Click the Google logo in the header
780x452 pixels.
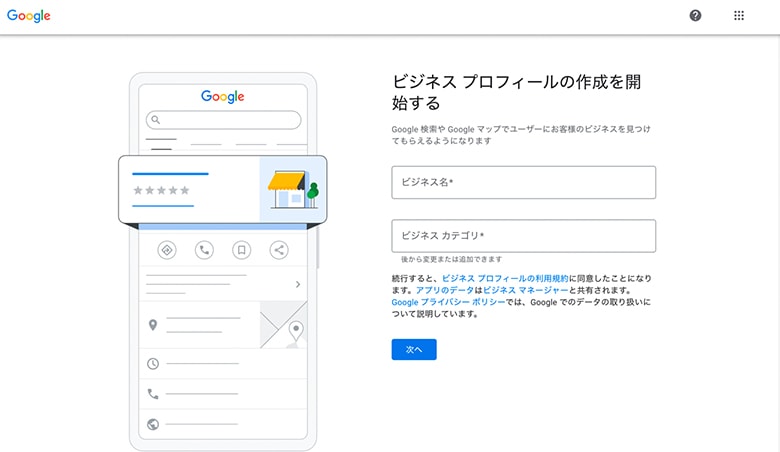29,16
